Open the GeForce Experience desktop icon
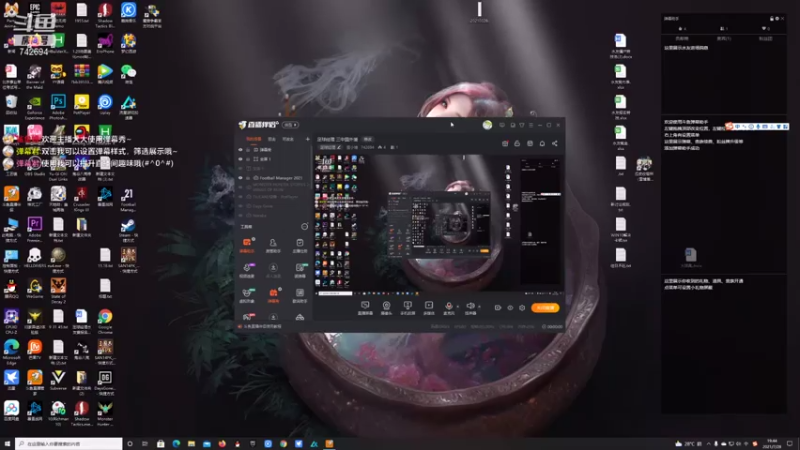 [35, 105]
